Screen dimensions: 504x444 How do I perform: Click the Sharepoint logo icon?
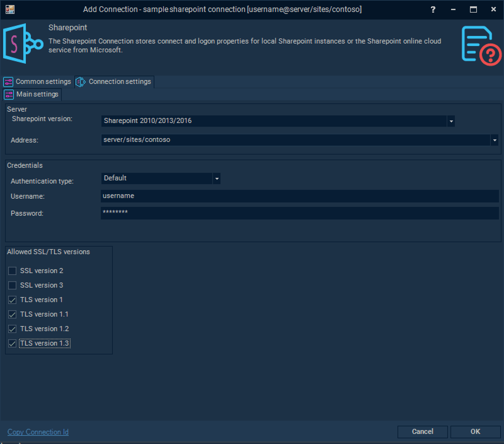tap(23, 44)
